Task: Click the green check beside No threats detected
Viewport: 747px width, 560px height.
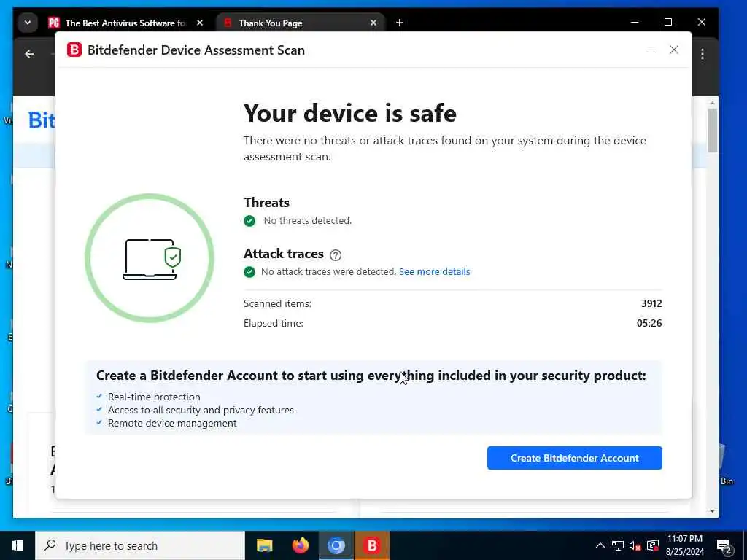Action: 249,221
